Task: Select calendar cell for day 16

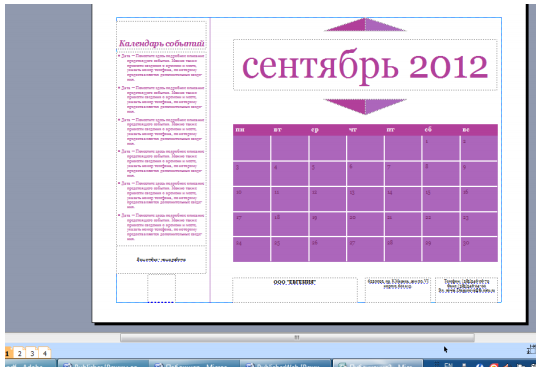Action: 479,199
